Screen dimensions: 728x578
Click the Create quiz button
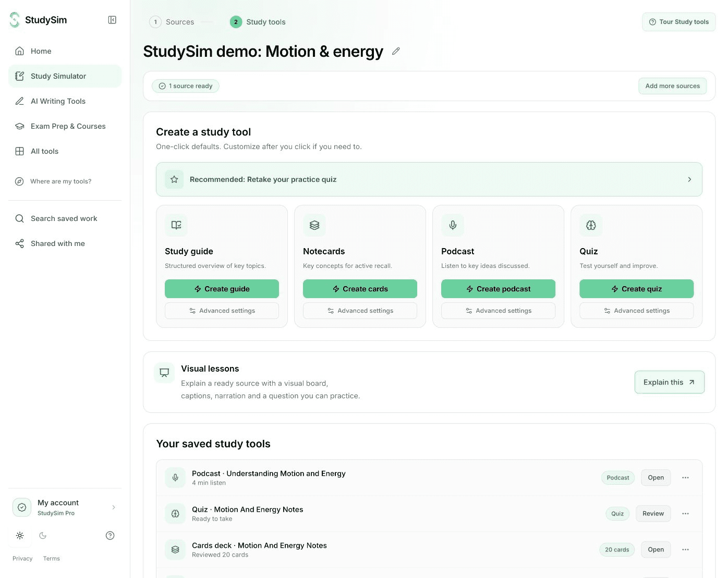[636, 289]
